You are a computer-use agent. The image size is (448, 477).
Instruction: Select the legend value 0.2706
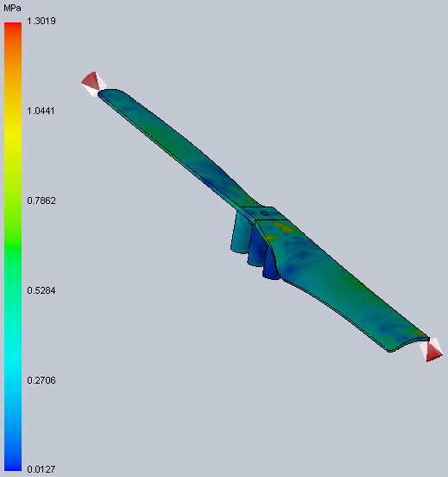(x=41, y=380)
